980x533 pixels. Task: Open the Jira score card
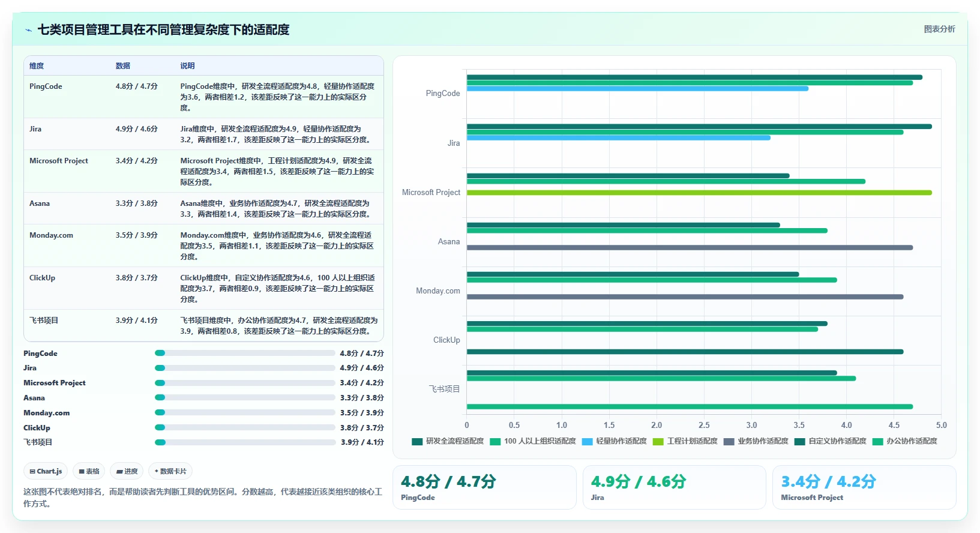click(675, 487)
